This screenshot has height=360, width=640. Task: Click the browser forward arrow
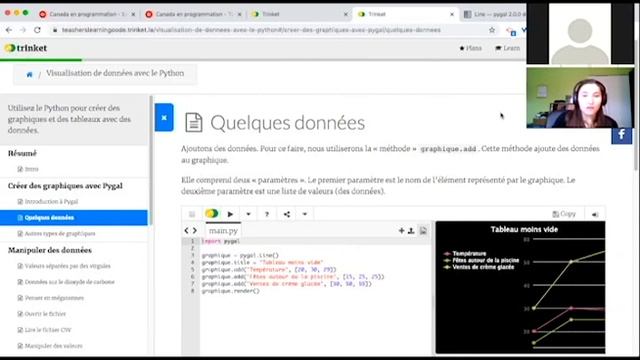click(23, 30)
